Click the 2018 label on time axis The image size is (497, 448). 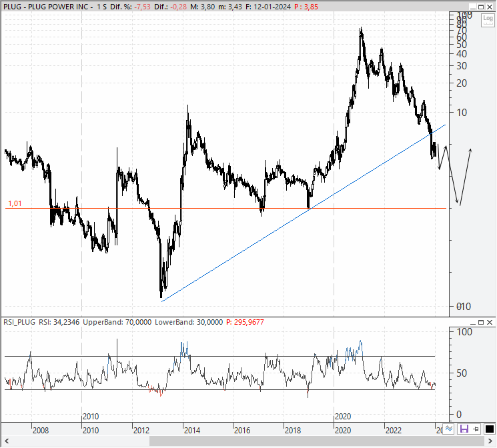[293, 430]
